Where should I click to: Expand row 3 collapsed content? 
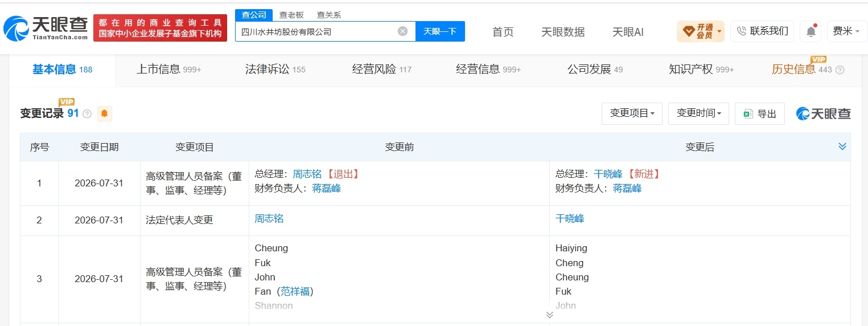coord(549,315)
